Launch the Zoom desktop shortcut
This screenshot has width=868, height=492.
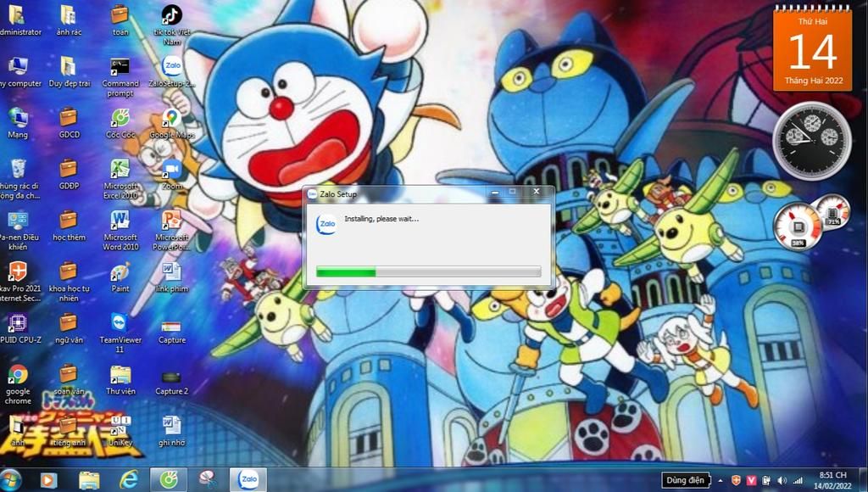pyautogui.click(x=171, y=175)
